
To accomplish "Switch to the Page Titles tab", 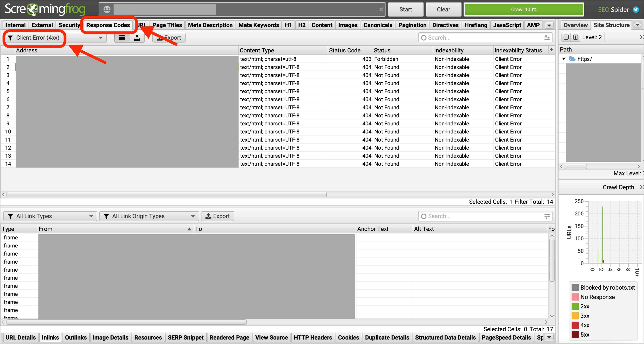I will [x=167, y=25].
